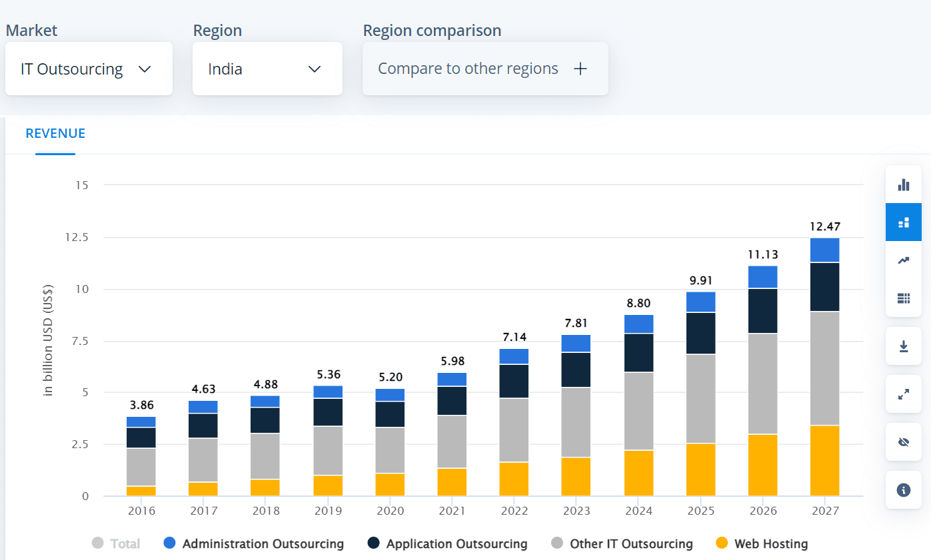Switch to the bar chart view icon

tap(903, 184)
